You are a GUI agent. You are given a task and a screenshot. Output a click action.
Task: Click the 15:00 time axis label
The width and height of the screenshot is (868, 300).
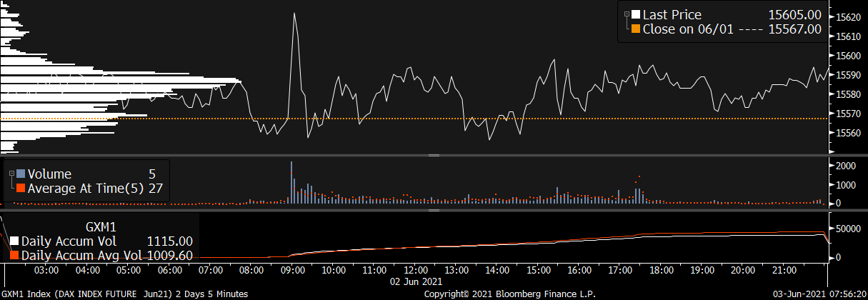539,271
